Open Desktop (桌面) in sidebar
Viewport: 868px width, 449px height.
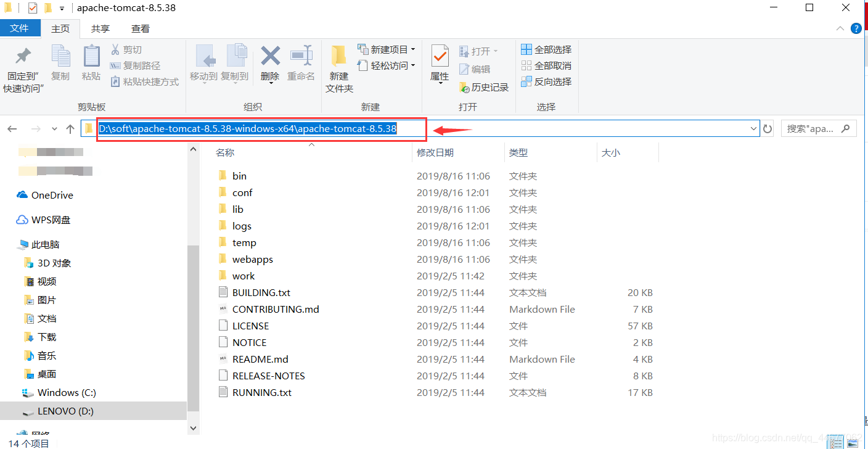[47, 374]
